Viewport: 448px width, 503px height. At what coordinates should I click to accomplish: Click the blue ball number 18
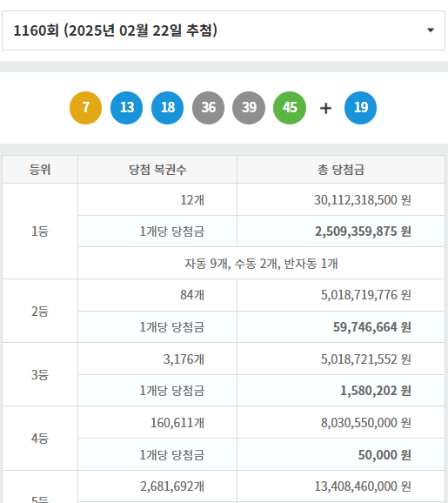click(x=167, y=108)
